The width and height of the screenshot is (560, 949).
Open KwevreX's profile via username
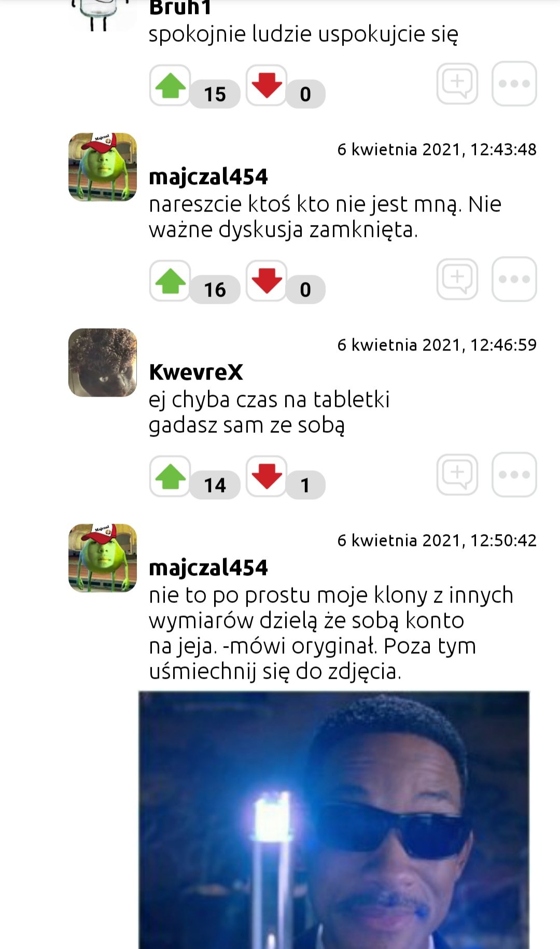click(196, 372)
